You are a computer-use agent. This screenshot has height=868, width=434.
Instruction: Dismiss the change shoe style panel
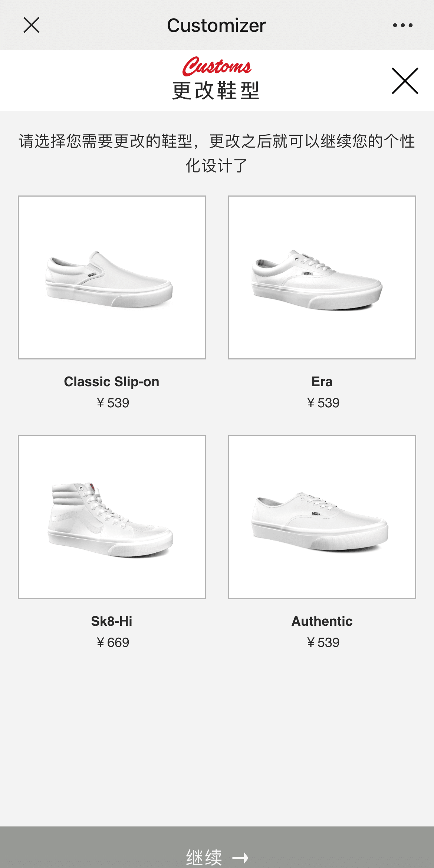pos(405,81)
